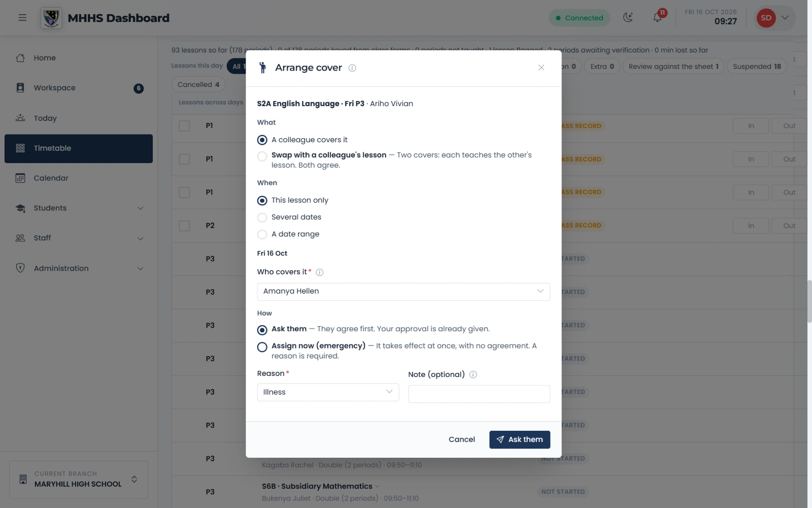The height and width of the screenshot is (508, 812).
Task: Select 'A colleague covers it' option
Action: (x=262, y=140)
